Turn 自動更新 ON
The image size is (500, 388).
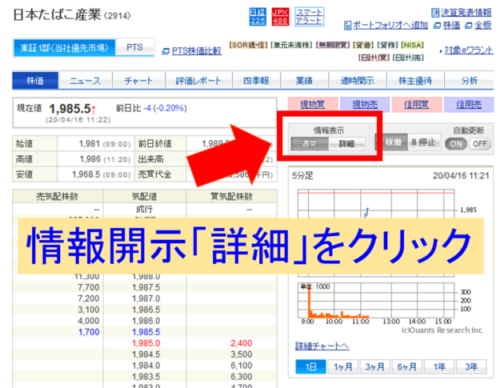[456, 144]
